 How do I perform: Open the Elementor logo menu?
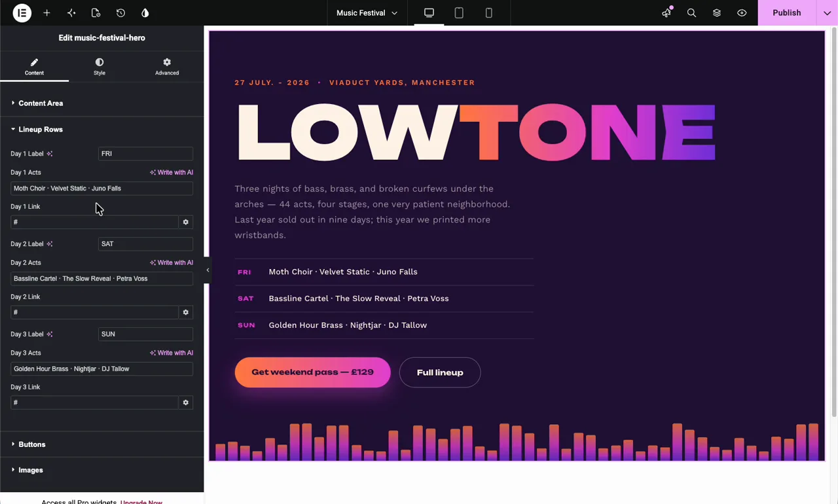point(22,12)
